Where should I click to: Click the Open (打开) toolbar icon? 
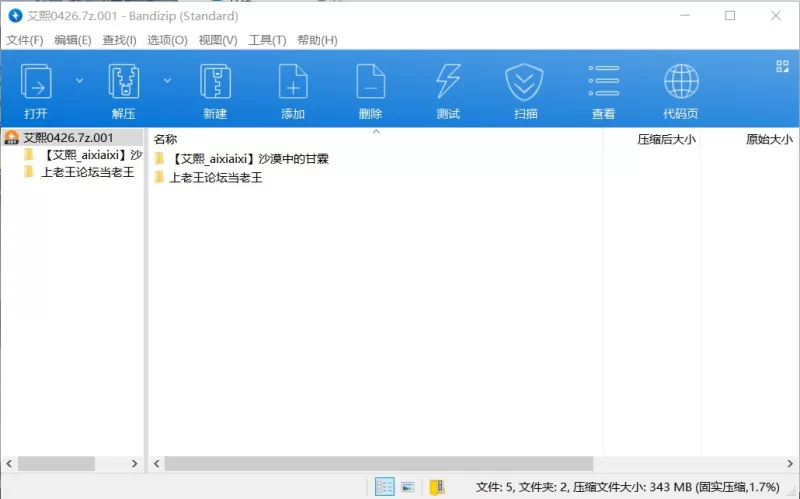[x=36, y=82]
